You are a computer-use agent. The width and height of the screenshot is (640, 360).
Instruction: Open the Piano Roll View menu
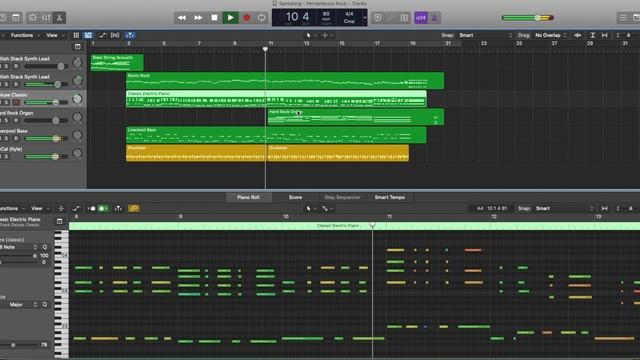pos(39,209)
